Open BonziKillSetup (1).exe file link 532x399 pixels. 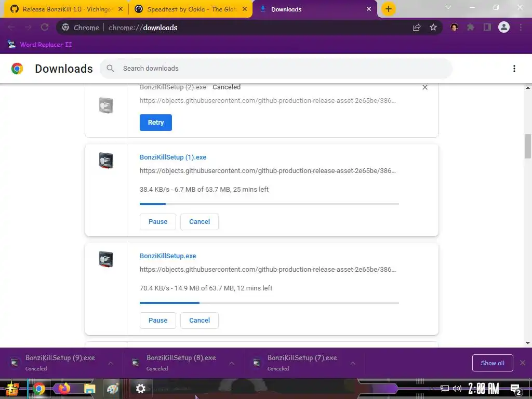click(173, 157)
